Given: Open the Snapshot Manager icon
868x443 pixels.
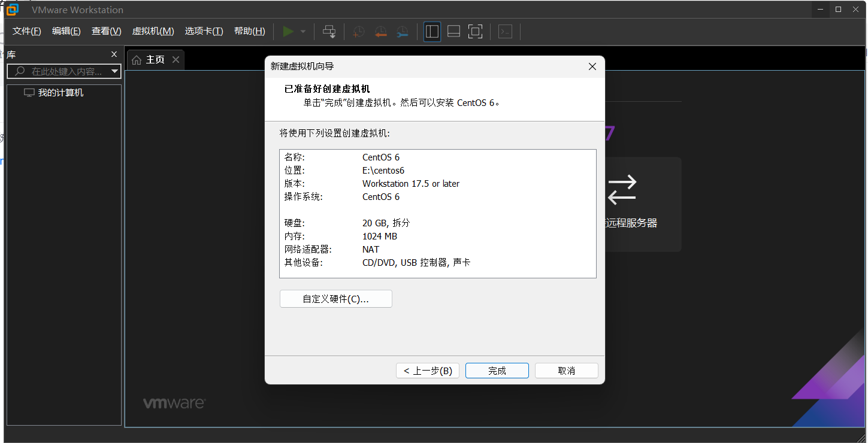Looking at the screenshot, I should pos(402,32).
